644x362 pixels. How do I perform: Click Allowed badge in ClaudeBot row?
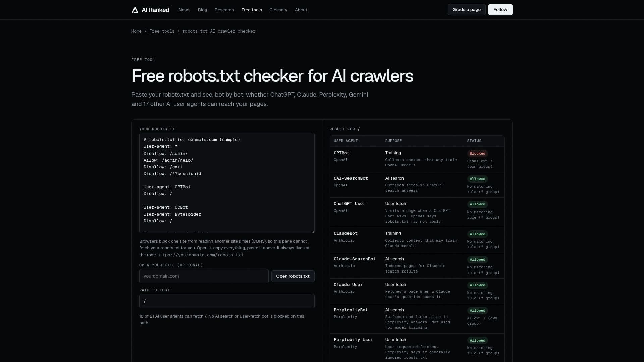(477, 234)
